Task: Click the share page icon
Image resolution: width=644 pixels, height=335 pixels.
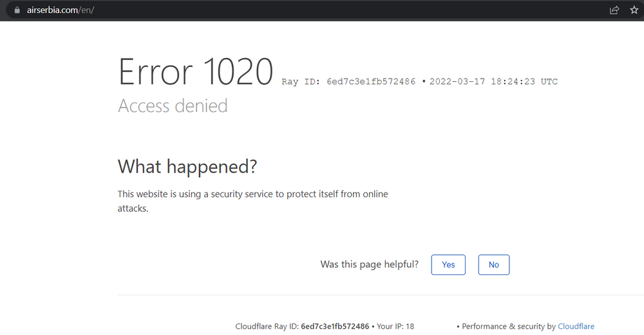Action: pos(614,10)
